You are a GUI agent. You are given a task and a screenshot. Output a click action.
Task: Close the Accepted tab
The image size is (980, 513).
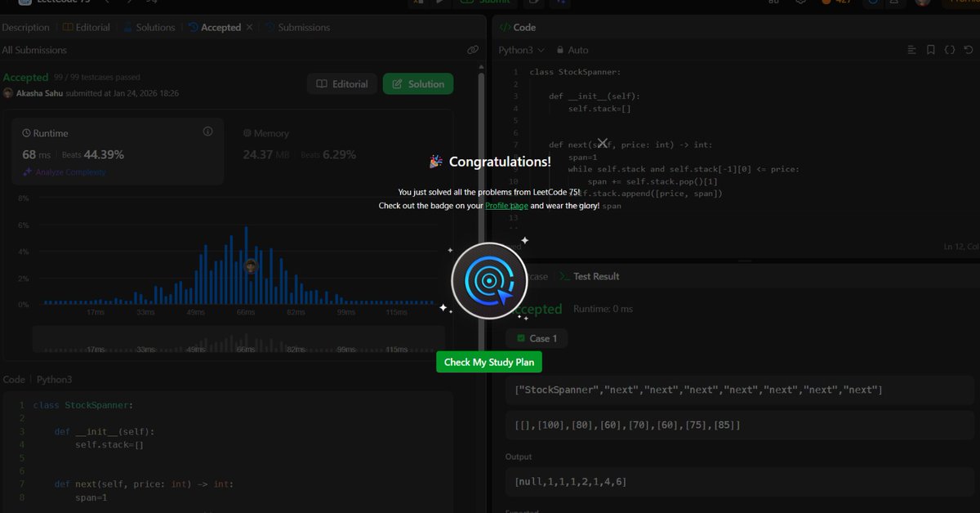tap(248, 27)
